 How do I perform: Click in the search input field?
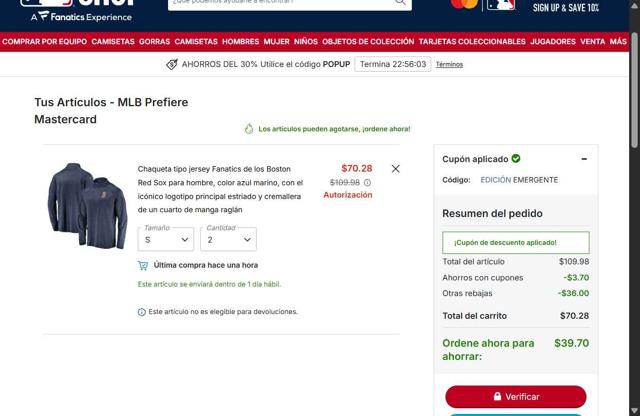282,3
